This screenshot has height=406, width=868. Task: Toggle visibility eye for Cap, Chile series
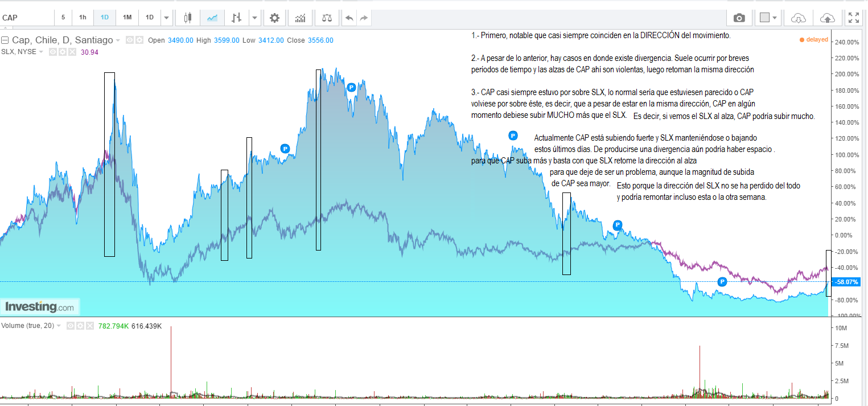129,40
